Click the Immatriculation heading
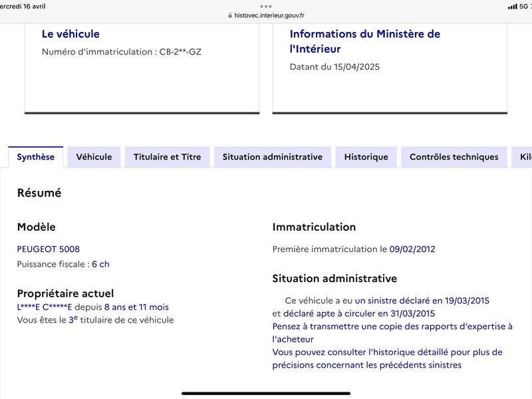This screenshot has width=532, height=399. click(314, 227)
